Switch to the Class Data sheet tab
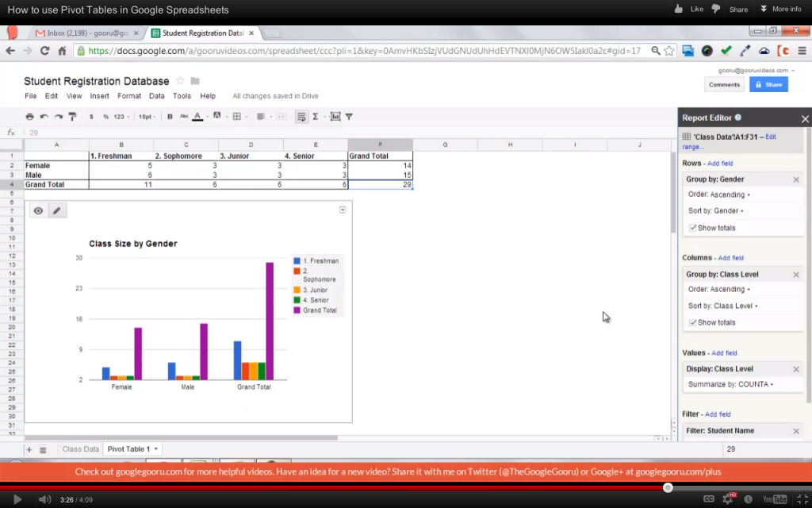The image size is (812, 508). pyautogui.click(x=80, y=449)
